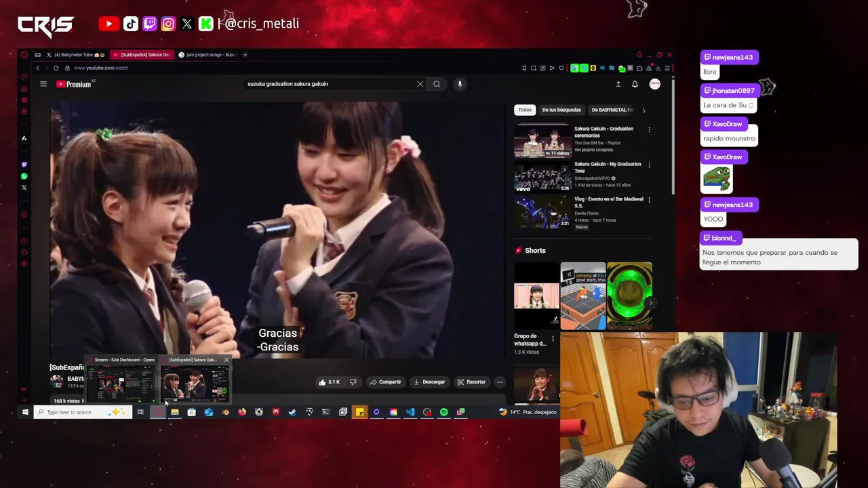Open Twitch in the Opera sidebar
This screenshot has width=868, height=488.
(x=24, y=165)
